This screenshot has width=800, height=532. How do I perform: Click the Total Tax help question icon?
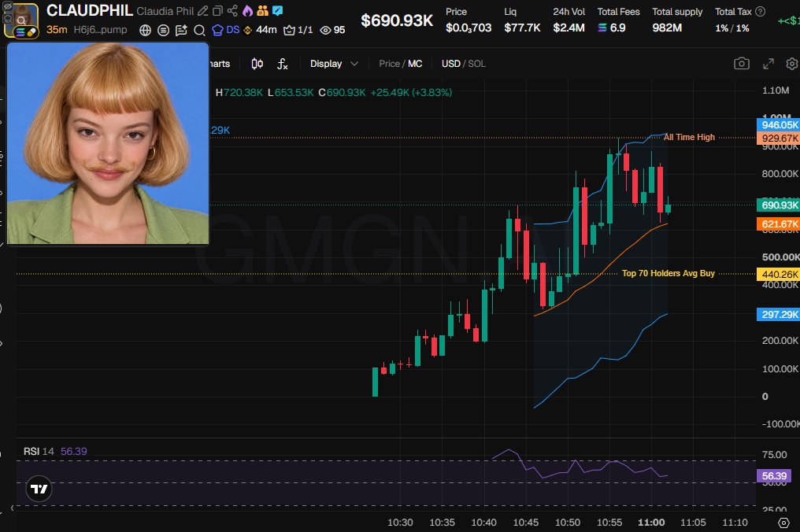[x=760, y=11]
